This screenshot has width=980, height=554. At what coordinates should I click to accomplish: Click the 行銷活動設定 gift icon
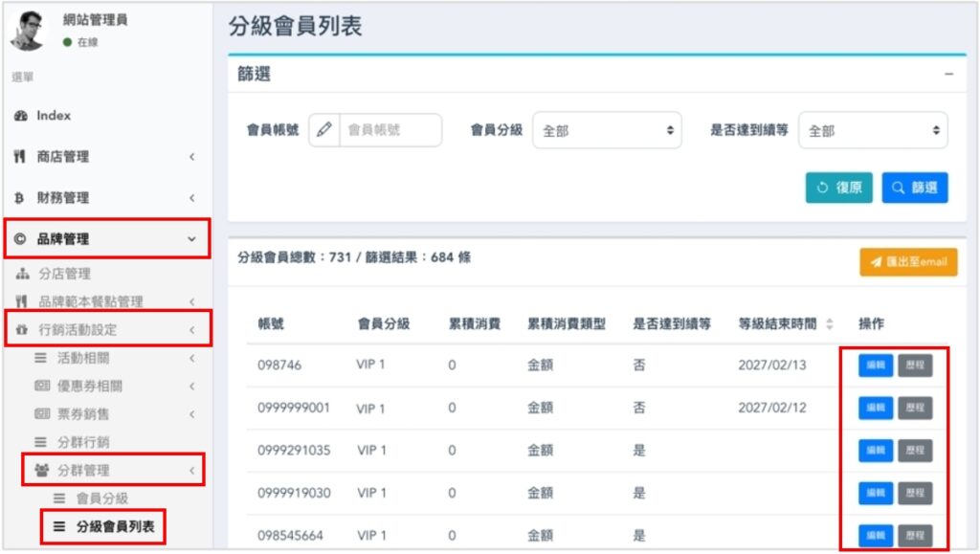click(x=23, y=331)
